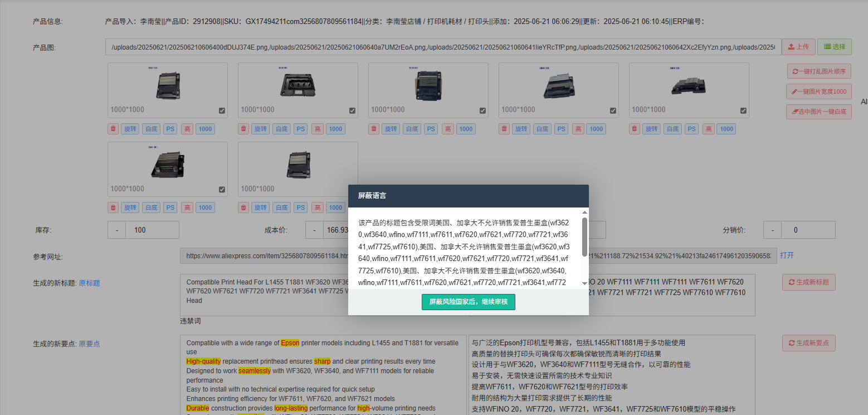Click the 库存 quantity input field
The height and width of the screenshot is (415, 868).
(x=152, y=230)
